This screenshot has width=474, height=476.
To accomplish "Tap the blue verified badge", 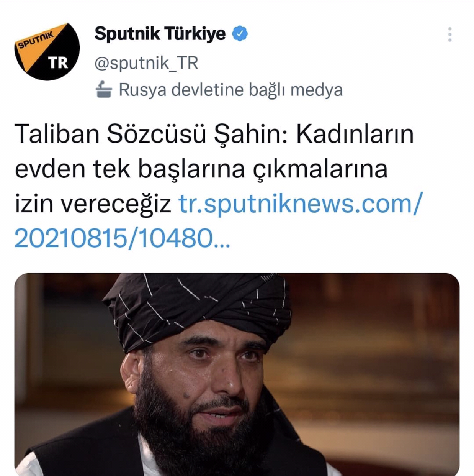I will (240, 34).
